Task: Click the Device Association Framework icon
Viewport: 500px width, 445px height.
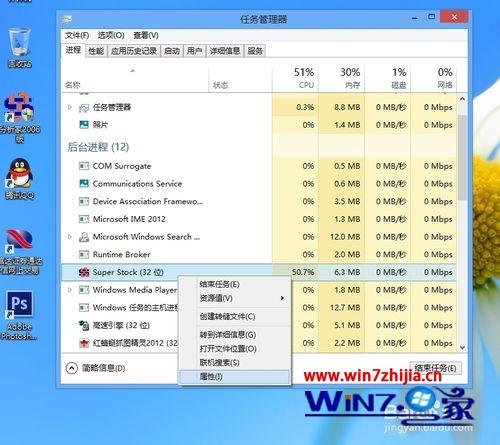Action: click(x=84, y=201)
